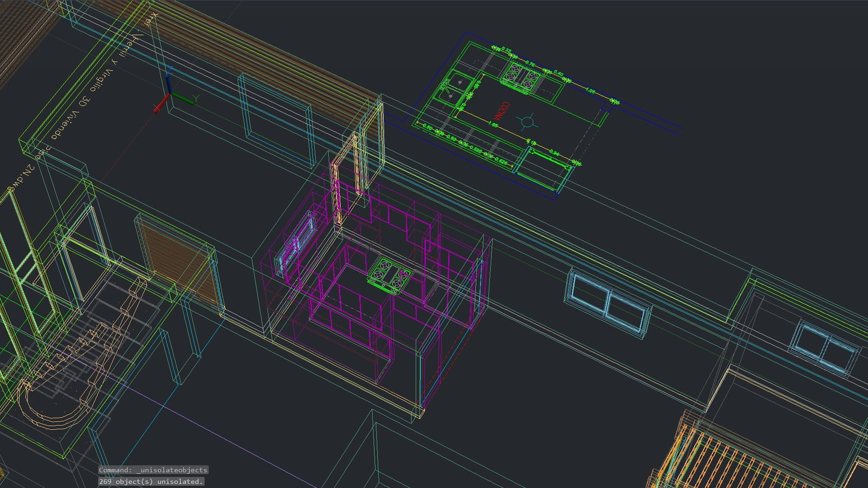The height and width of the screenshot is (488, 868).
Task: Click the 0.94 dimension near the kitchen plan
Action: pos(554,152)
